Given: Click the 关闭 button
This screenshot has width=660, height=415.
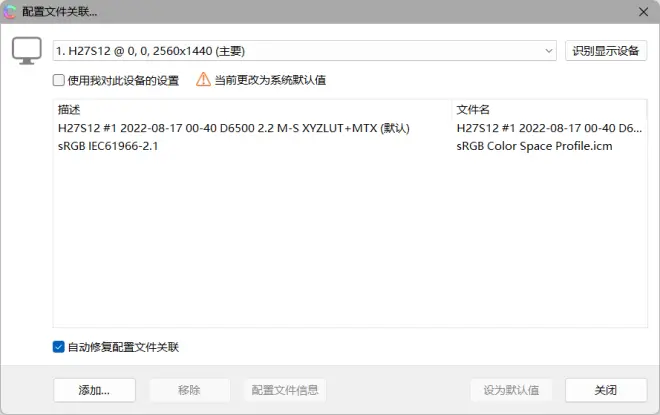Looking at the screenshot, I should 606,390.
